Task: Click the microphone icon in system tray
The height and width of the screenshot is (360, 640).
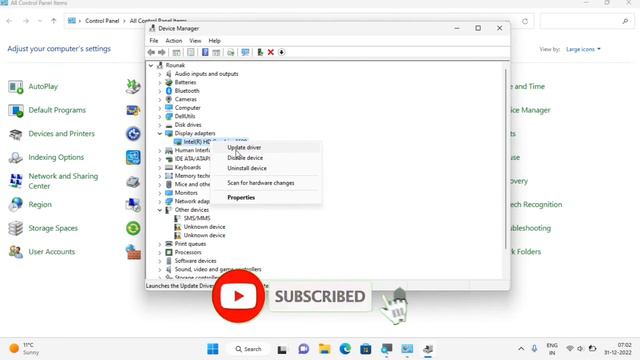Action: pos(534,349)
